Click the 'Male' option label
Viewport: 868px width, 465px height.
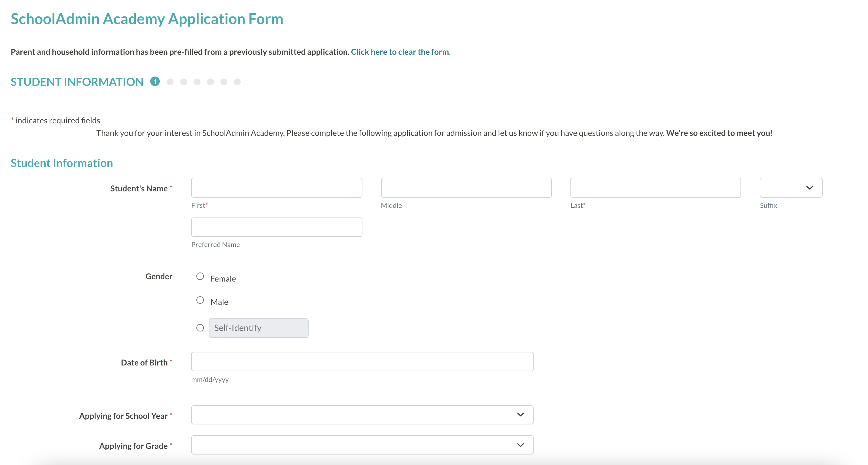coord(219,302)
